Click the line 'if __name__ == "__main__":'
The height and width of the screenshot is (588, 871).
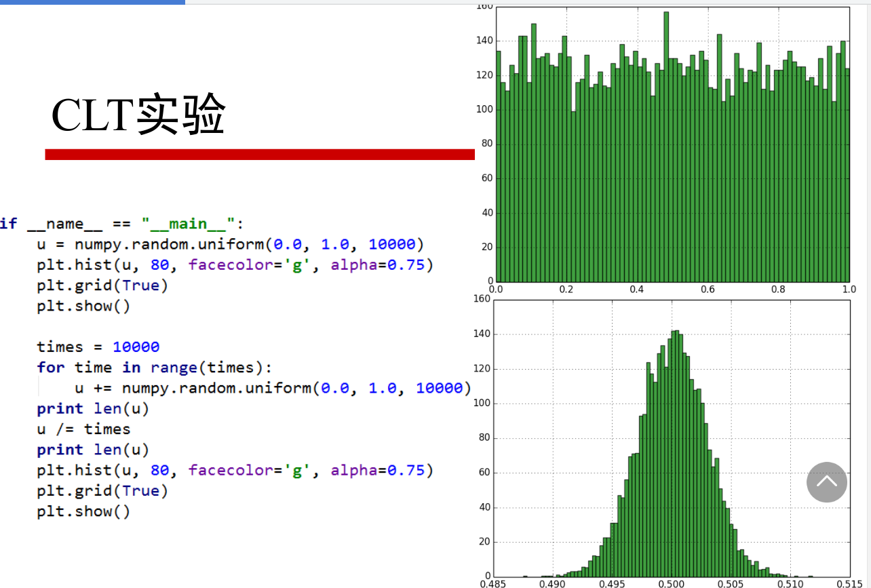tap(121, 224)
